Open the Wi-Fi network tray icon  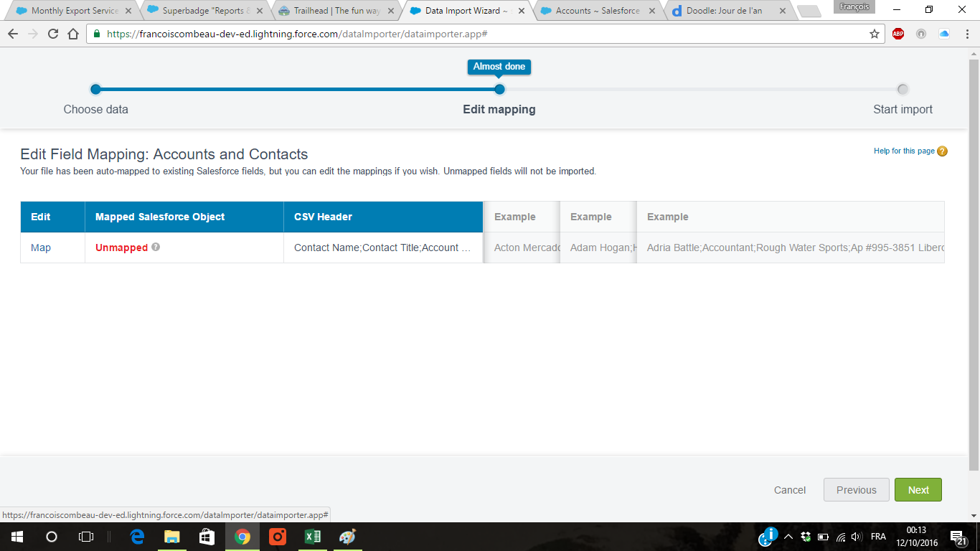click(841, 537)
